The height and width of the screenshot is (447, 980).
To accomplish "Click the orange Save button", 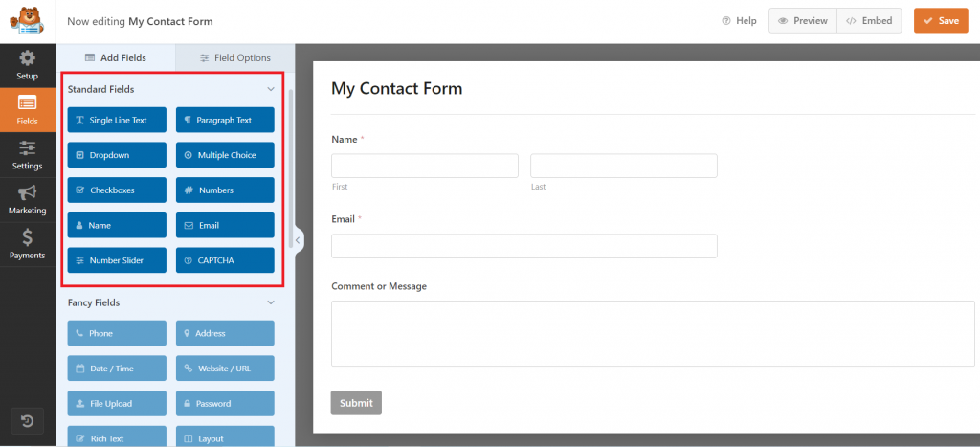I will (x=941, y=21).
